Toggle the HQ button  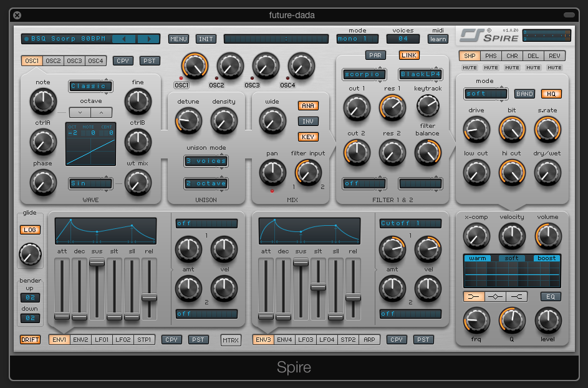pyautogui.click(x=551, y=94)
